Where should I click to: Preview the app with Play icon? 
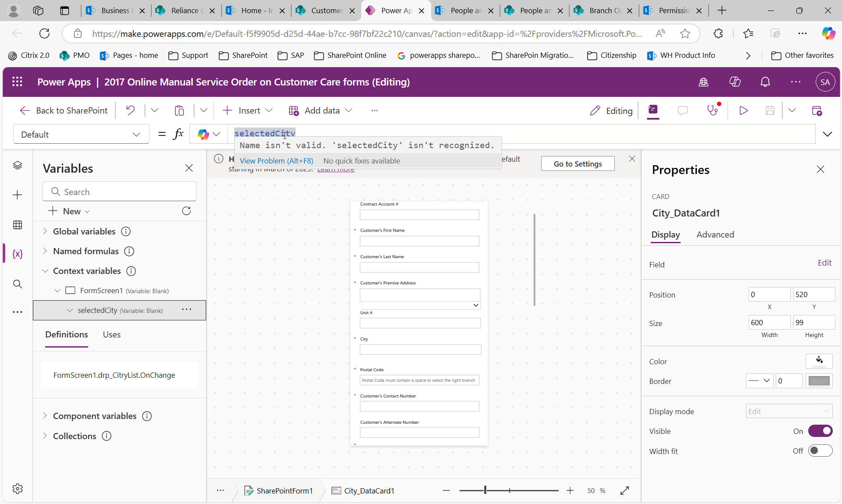click(743, 110)
